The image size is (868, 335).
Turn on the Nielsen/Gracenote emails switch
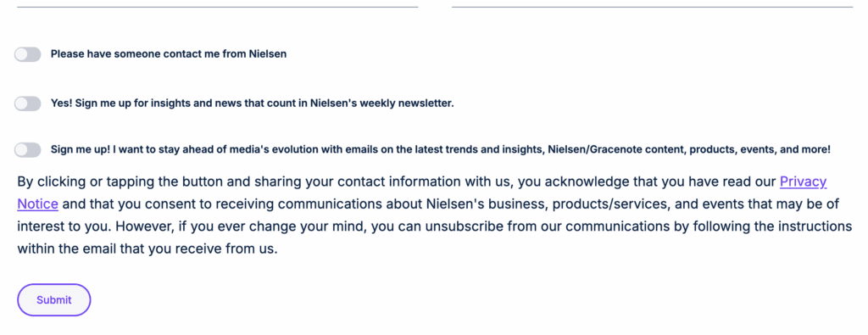28,149
